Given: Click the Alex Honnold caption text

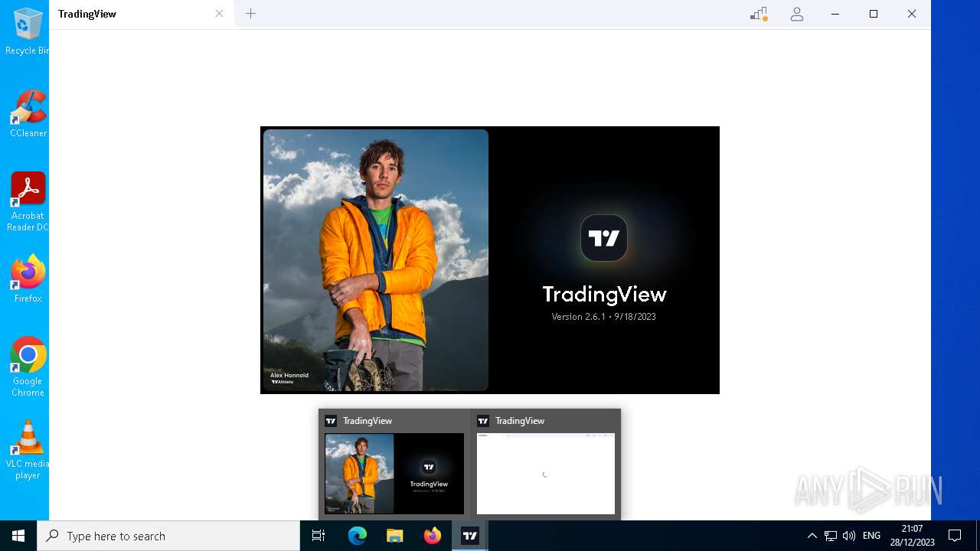Looking at the screenshot, I should pos(289,375).
